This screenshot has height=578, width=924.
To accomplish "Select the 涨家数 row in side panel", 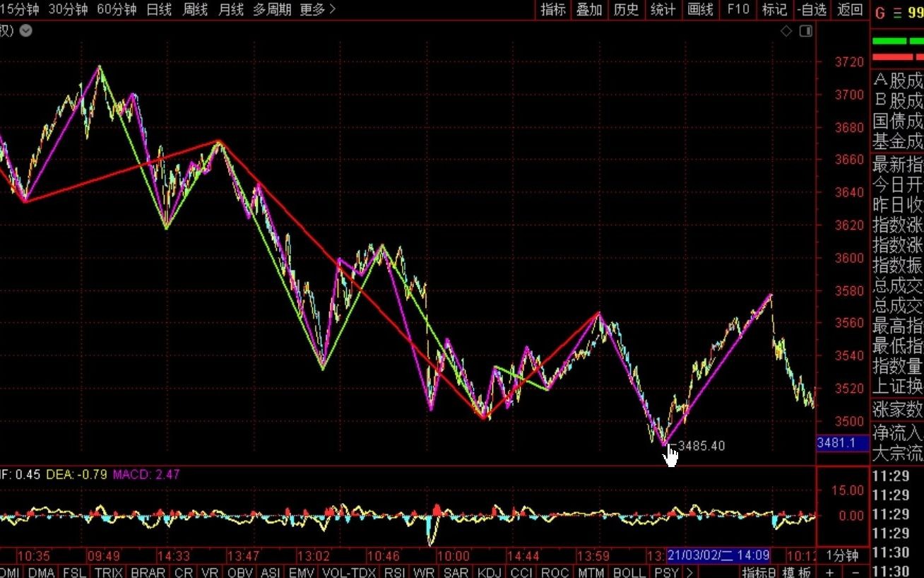I will tap(897, 408).
